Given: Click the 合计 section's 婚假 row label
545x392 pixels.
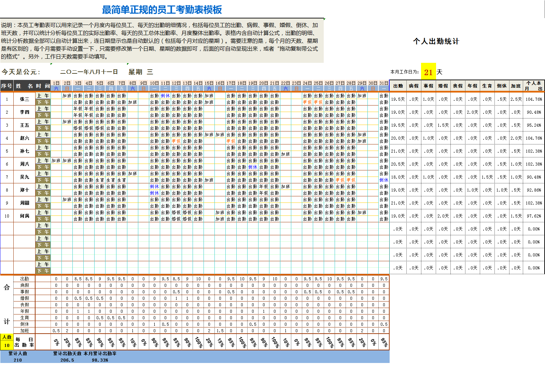Looking at the screenshot, I should tap(25, 298).
